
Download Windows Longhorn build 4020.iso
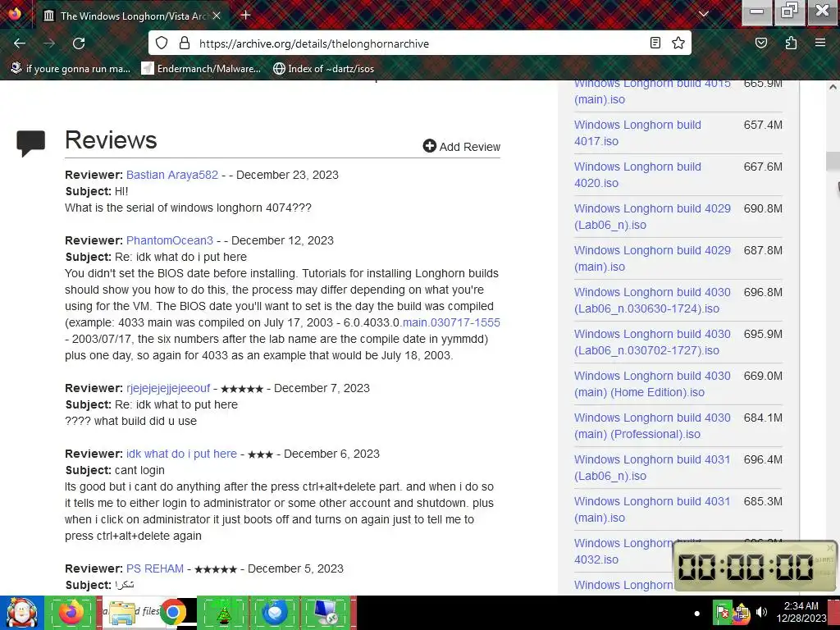click(x=637, y=175)
